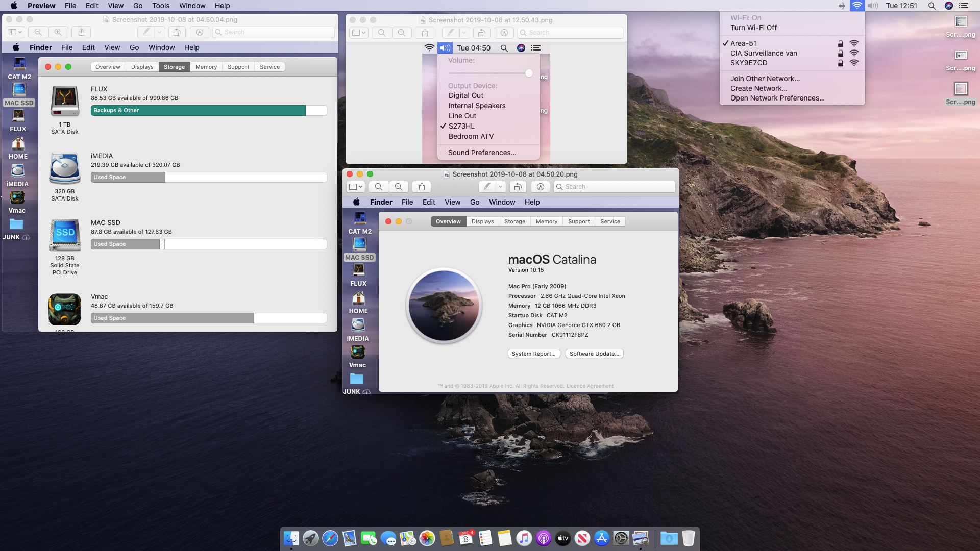Viewport: 980px width, 551px height.
Task: Toggle the highlight pen in 04.50.20.png window
Action: pos(487,187)
